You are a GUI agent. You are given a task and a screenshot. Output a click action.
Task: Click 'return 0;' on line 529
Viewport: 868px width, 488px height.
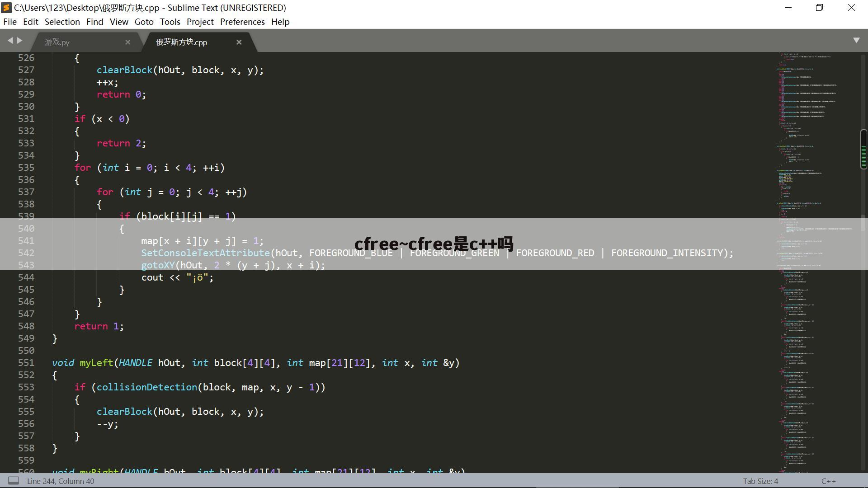click(x=121, y=94)
